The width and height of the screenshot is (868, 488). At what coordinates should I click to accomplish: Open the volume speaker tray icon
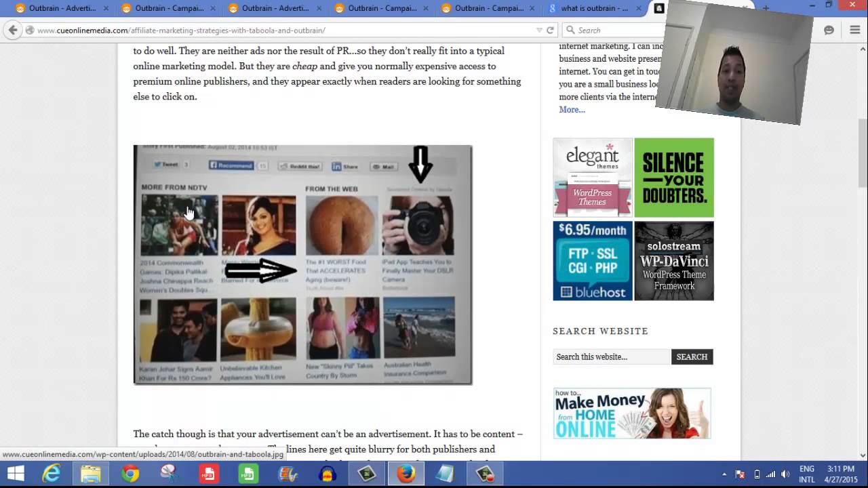[785, 474]
